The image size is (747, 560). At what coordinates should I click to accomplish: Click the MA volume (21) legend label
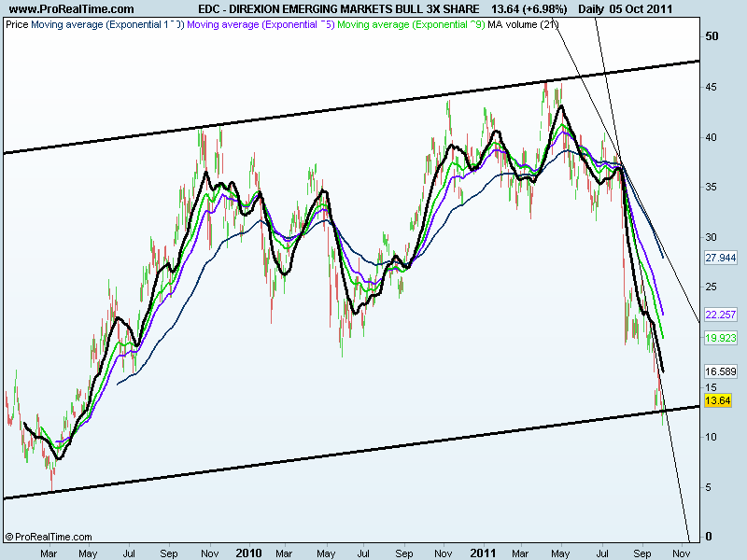(522, 24)
